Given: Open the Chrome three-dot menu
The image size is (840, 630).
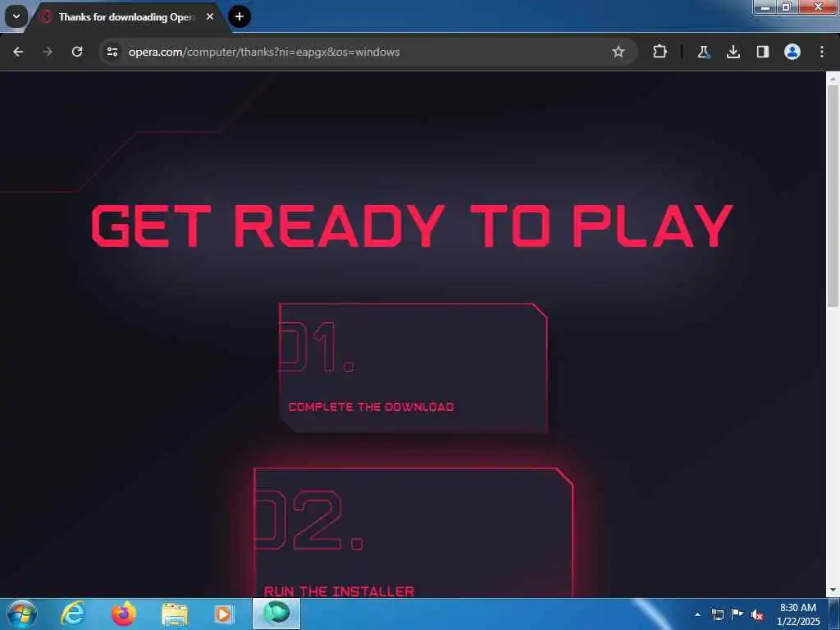Looking at the screenshot, I should click(x=822, y=52).
